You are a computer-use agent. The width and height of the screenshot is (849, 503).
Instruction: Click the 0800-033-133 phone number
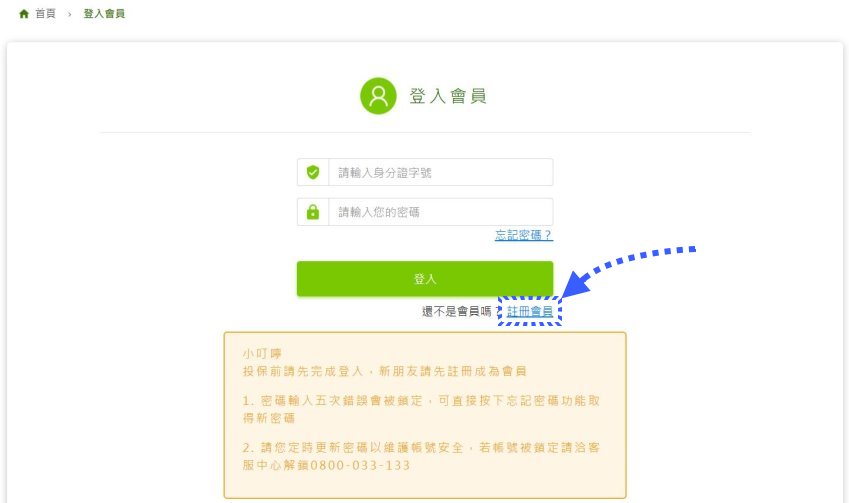pyautogui.click(x=360, y=465)
